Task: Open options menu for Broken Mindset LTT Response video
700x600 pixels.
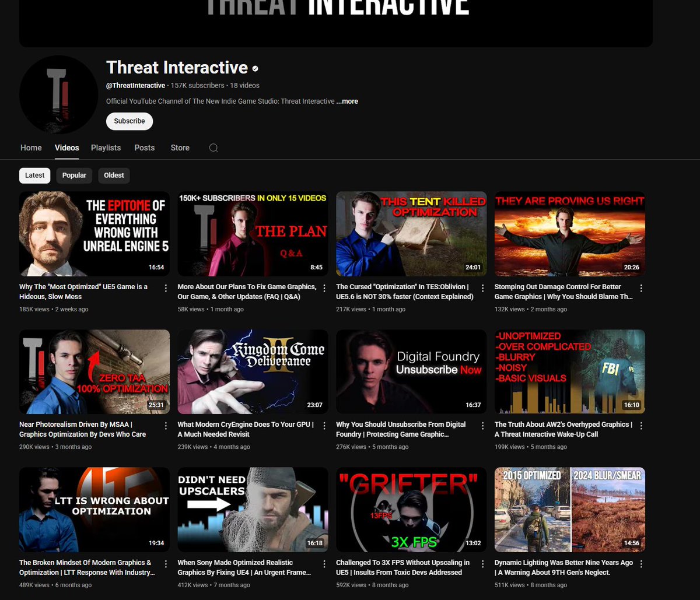Action: click(x=166, y=564)
